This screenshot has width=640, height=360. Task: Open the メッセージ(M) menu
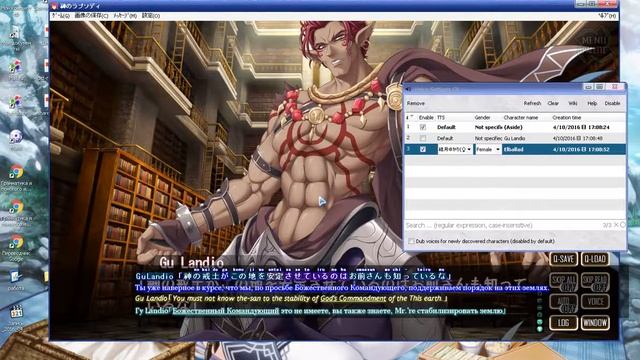124,16
